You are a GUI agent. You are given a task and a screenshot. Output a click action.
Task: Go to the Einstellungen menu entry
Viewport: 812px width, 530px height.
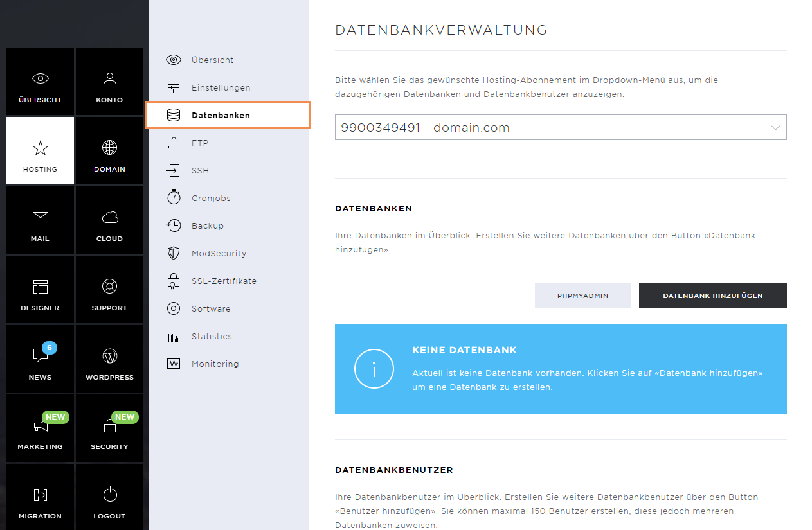coord(221,87)
